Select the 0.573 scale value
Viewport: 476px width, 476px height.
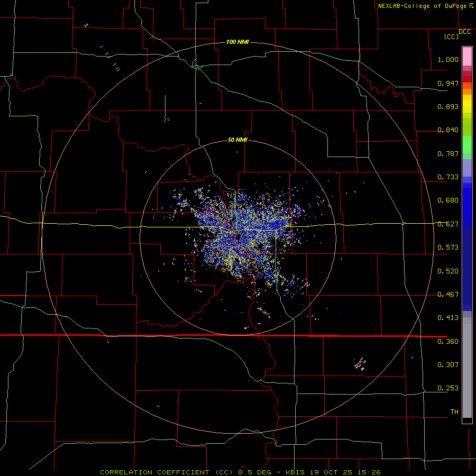coord(448,248)
